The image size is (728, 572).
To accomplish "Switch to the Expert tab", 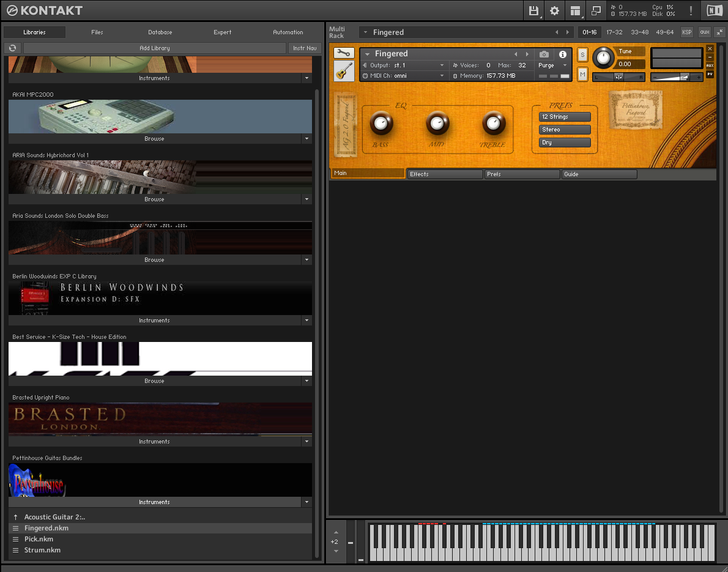I will [223, 32].
